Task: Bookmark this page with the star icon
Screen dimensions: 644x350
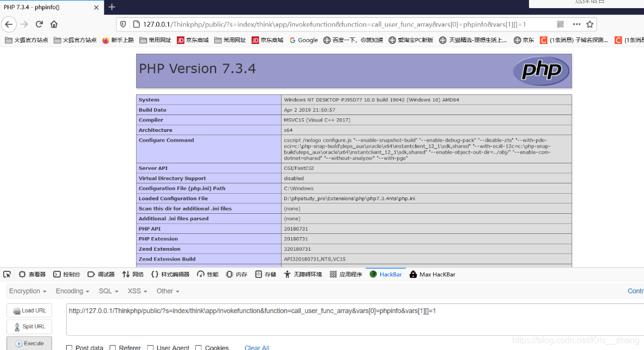Action: (x=590, y=24)
